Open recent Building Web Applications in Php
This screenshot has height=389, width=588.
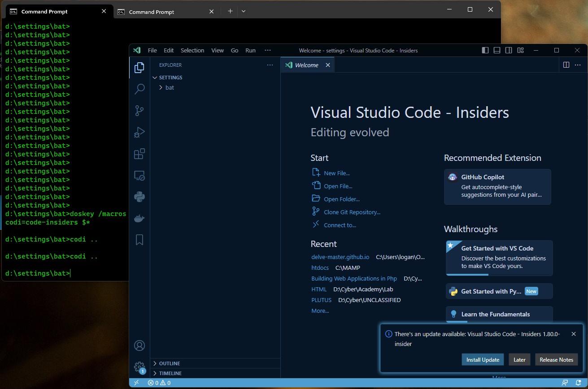click(x=354, y=278)
